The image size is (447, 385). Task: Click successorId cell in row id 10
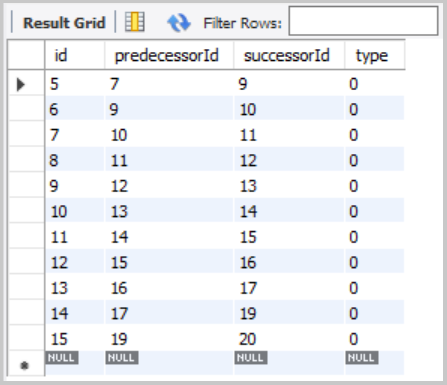tap(289, 211)
